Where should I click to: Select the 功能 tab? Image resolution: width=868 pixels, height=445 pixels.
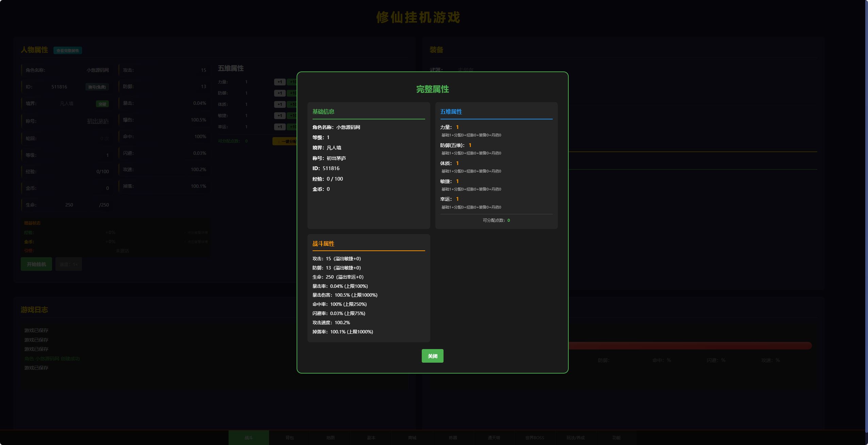click(x=616, y=438)
